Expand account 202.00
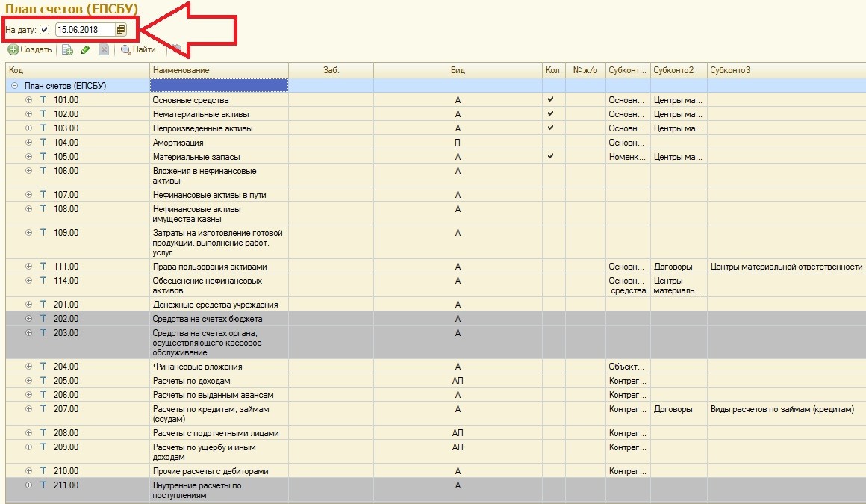Viewport: 866px width, 504px height. [x=28, y=319]
